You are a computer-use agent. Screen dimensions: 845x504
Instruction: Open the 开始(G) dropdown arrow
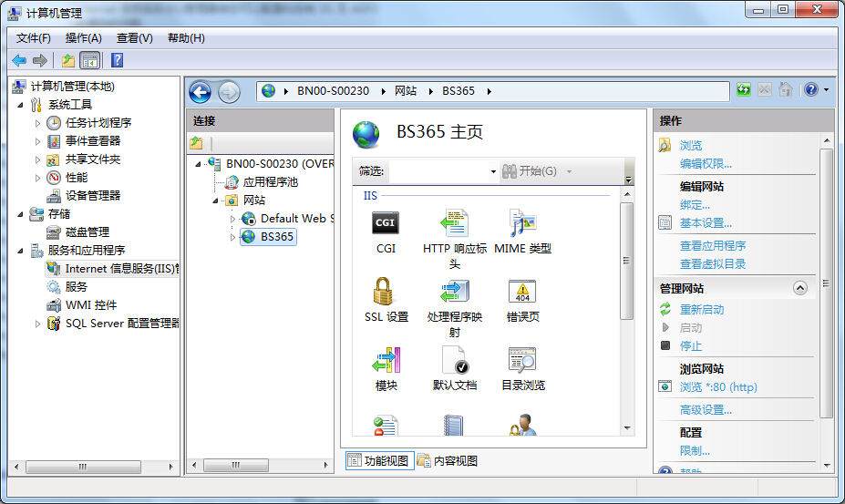pyautogui.click(x=569, y=172)
